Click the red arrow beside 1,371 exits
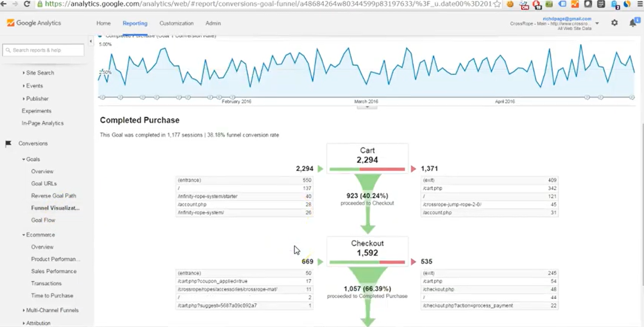644x327 pixels. (x=414, y=169)
